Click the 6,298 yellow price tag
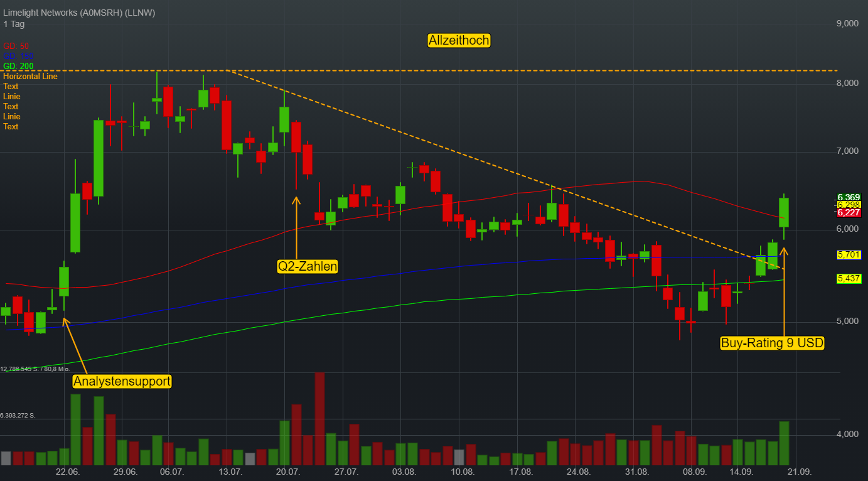Image resolution: width=868 pixels, height=481 pixels. click(x=849, y=205)
